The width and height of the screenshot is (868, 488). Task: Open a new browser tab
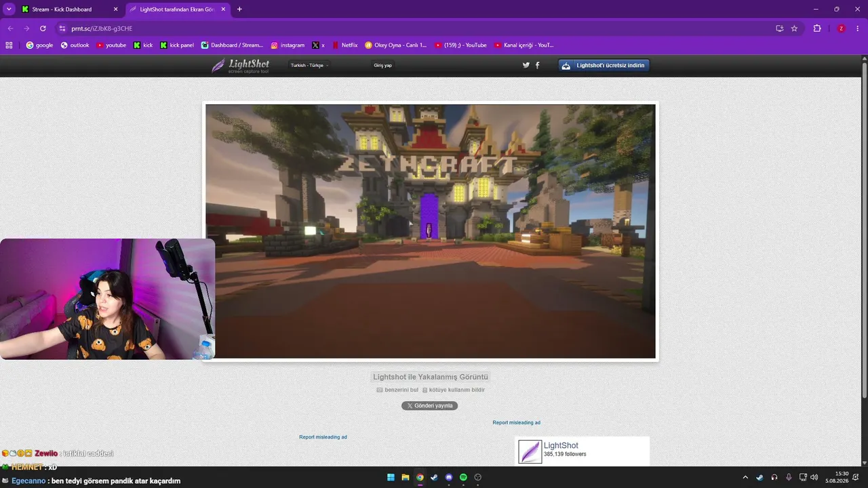point(239,9)
